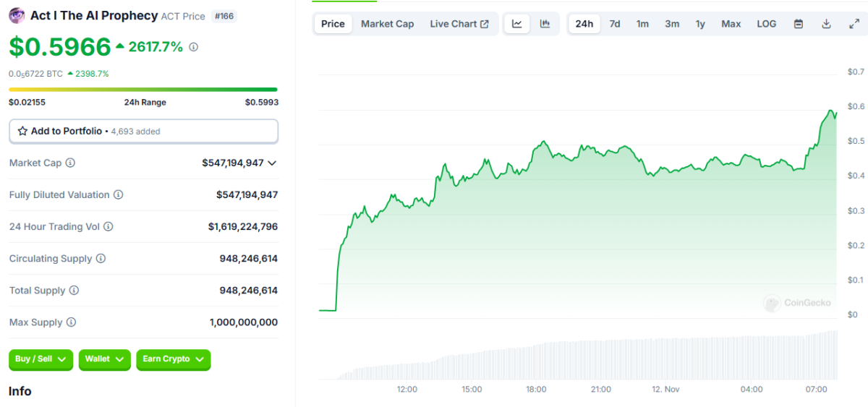Expand chart to fullscreen
Screen dimensions: 868x407
[854, 24]
